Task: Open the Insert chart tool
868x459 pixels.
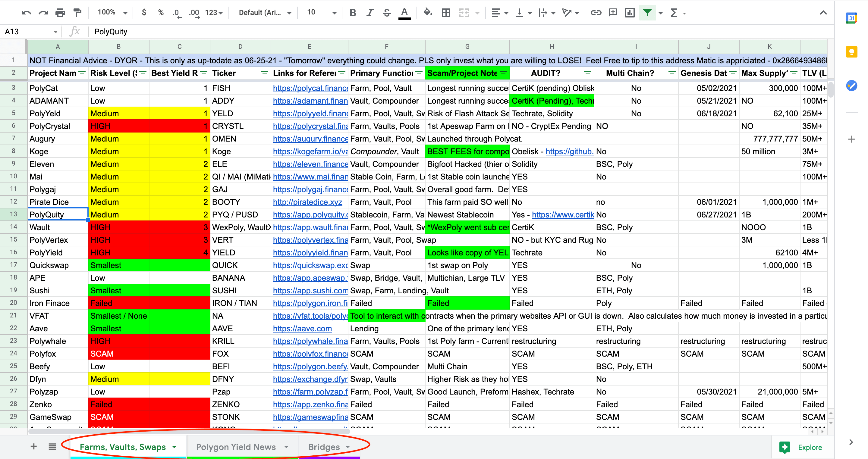Action: [x=630, y=12]
